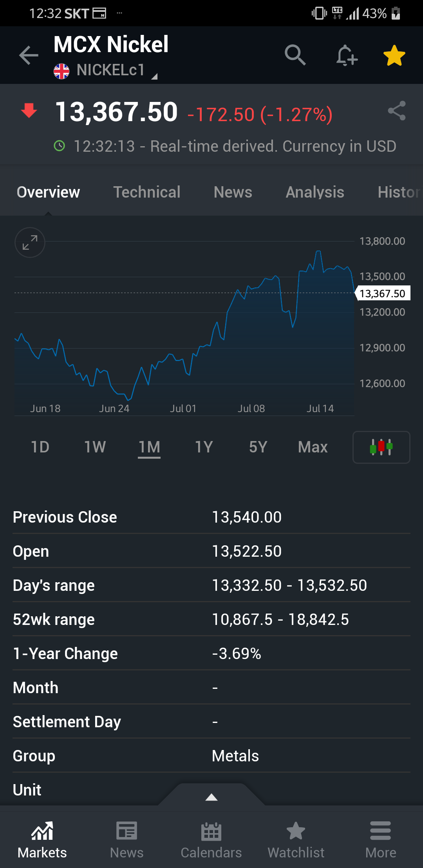Viewport: 423px width, 868px height.
Task: Tap the Unit row label
Action: pyautogui.click(x=27, y=790)
